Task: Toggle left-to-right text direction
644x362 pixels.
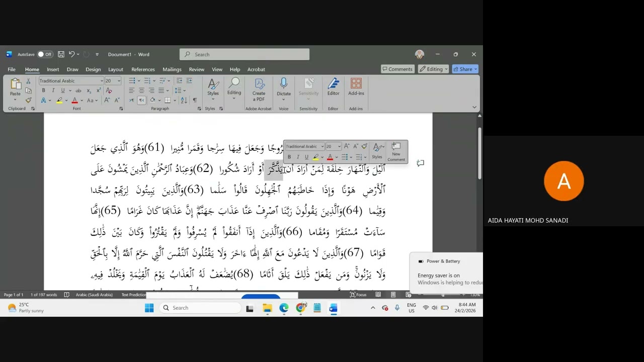Action: [x=132, y=100]
